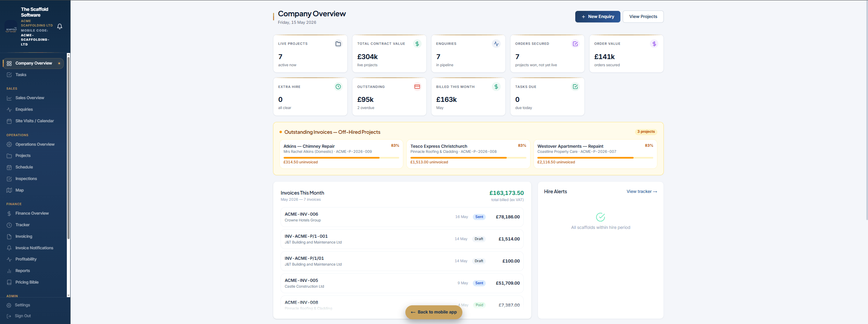Screen dimensions: 868x324
Task: Open invoice INV-ACME-P/1-001 row
Action: 402,239
